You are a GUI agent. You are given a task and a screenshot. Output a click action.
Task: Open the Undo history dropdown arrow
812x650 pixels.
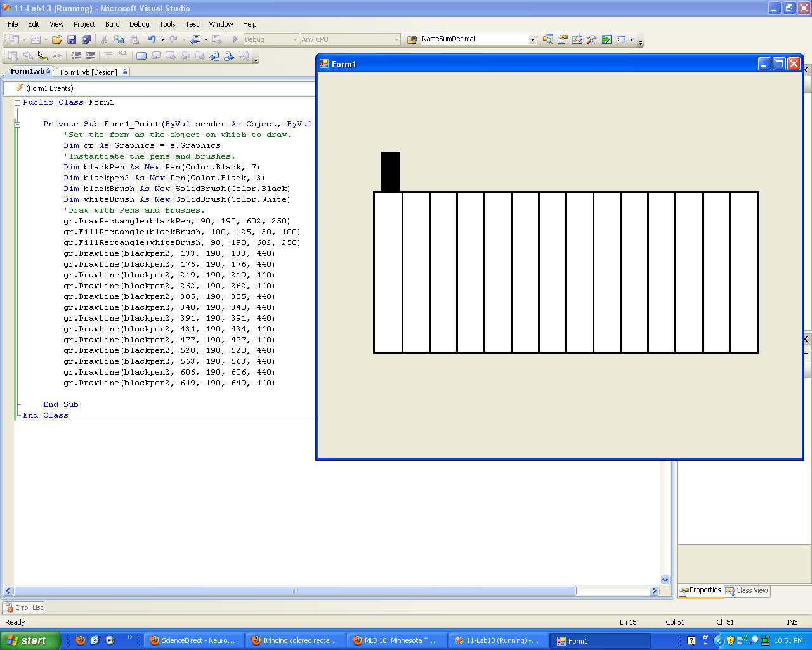coord(162,39)
